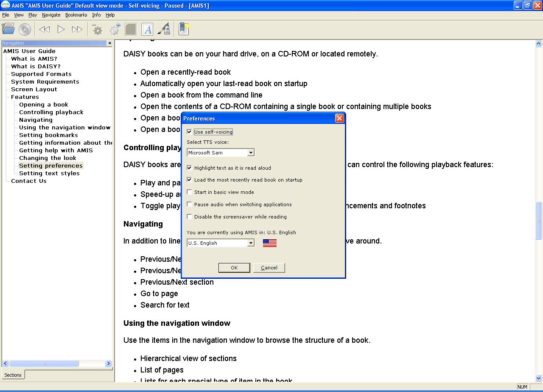Select the Sections tab
The height and width of the screenshot is (392, 543).
point(13,375)
